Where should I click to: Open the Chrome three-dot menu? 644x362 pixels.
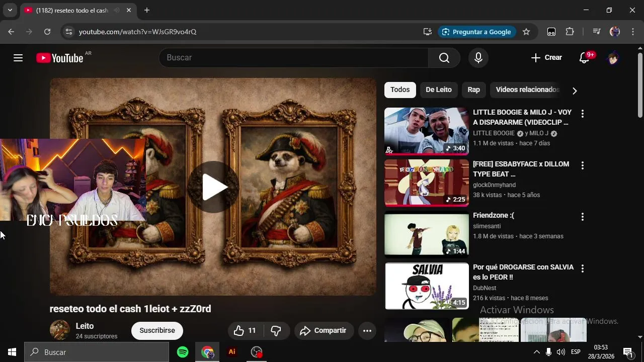click(x=633, y=32)
